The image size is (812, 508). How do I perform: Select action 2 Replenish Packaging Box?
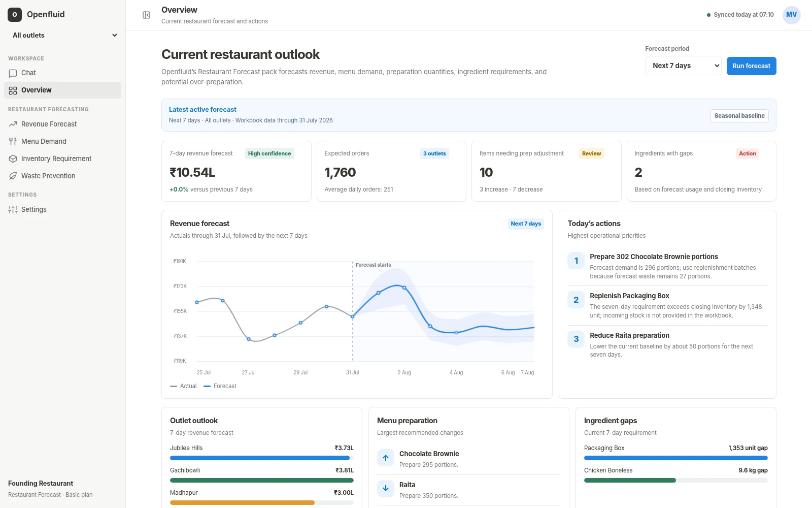point(667,305)
